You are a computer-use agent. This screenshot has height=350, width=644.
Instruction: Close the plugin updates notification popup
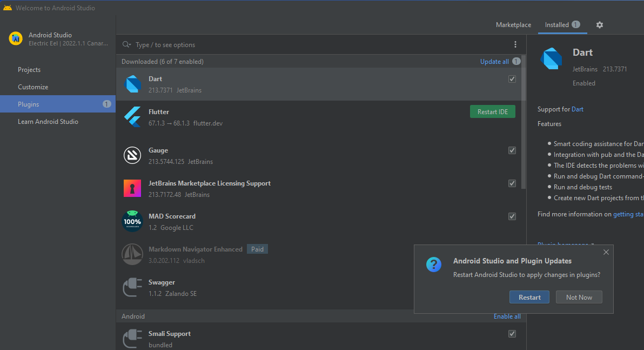(x=606, y=252)
